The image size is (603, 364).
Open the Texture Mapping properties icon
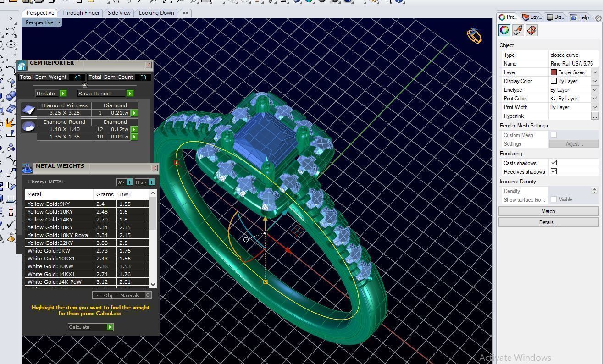tap(532, 30)
